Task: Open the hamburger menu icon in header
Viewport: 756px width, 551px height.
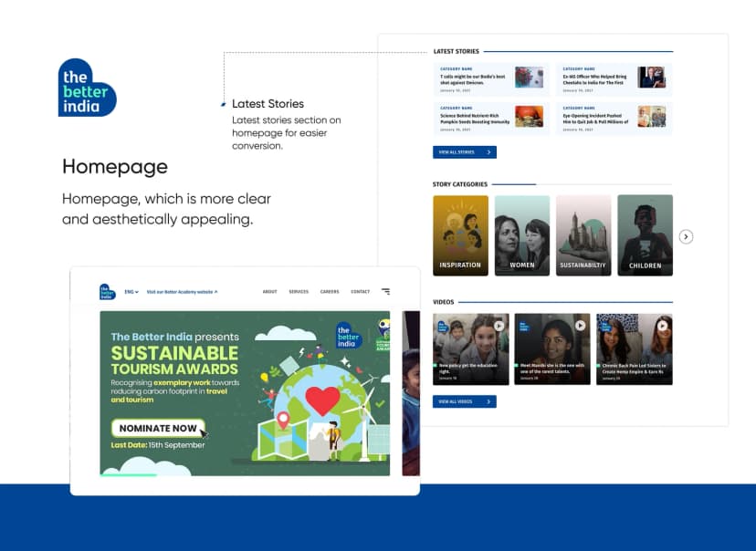Action: point(385,291)
